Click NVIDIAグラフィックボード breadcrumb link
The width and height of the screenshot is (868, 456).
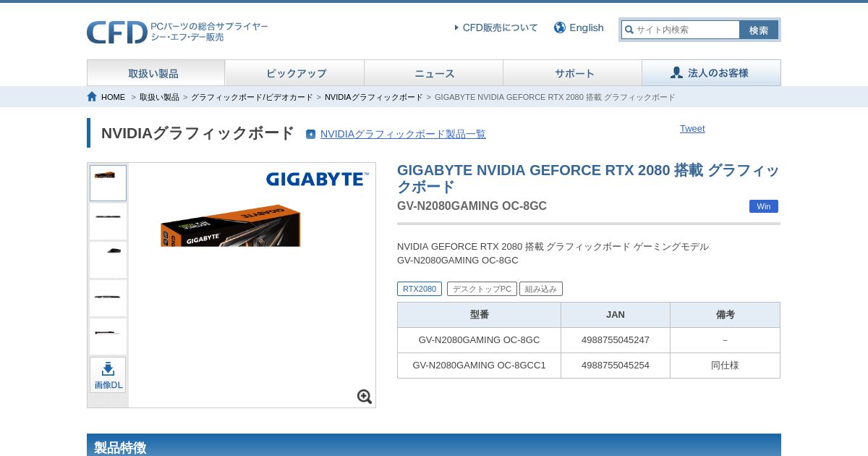pos(374,97)
